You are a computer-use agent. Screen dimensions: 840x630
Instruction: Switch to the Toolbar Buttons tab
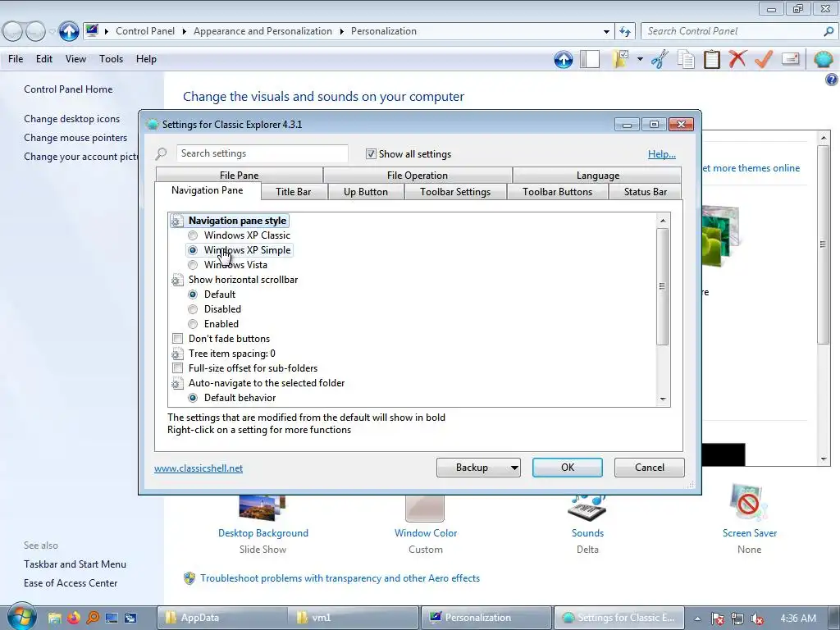[558, 192]
